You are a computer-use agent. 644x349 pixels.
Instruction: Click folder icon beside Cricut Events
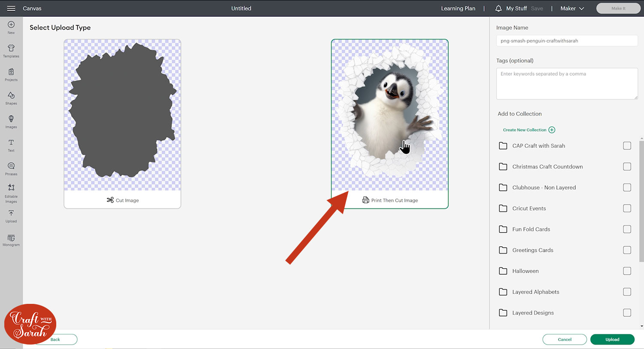(x=503, y=208)
